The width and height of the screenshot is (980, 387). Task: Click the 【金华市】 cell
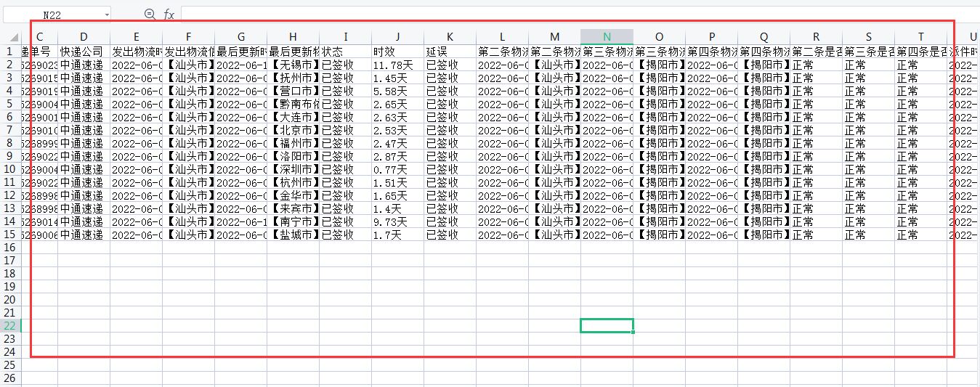[293, 195]
